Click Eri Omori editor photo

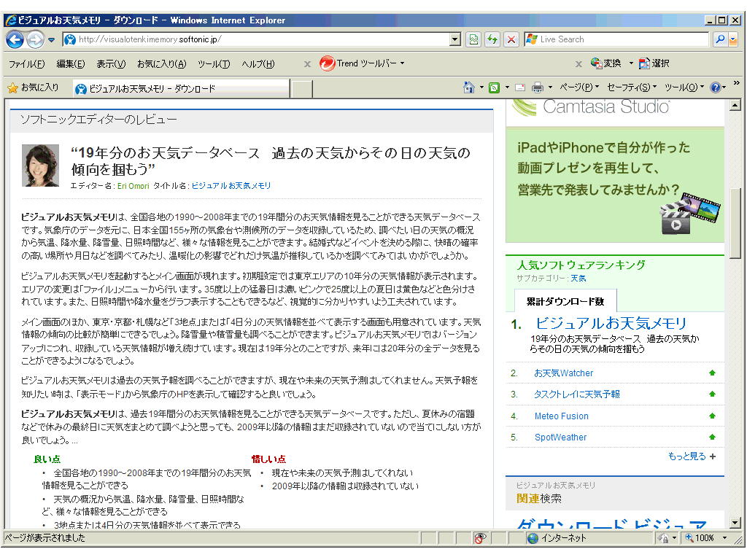pos(40,165)
